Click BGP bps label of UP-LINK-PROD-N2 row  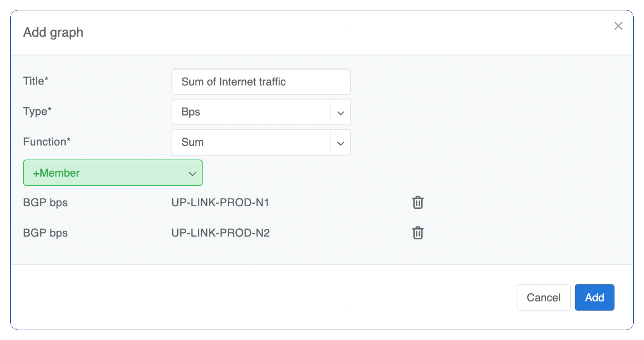click(45, 233)
